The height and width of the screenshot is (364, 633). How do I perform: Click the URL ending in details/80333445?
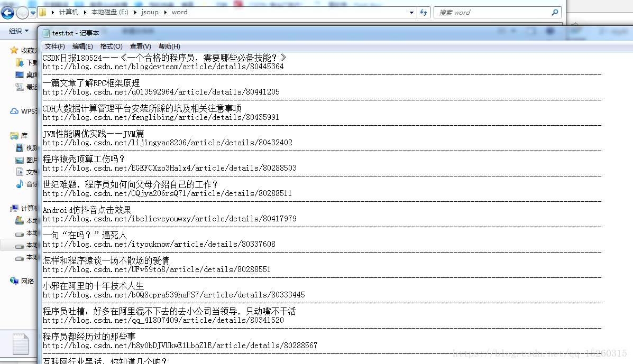tap(173, 295)
